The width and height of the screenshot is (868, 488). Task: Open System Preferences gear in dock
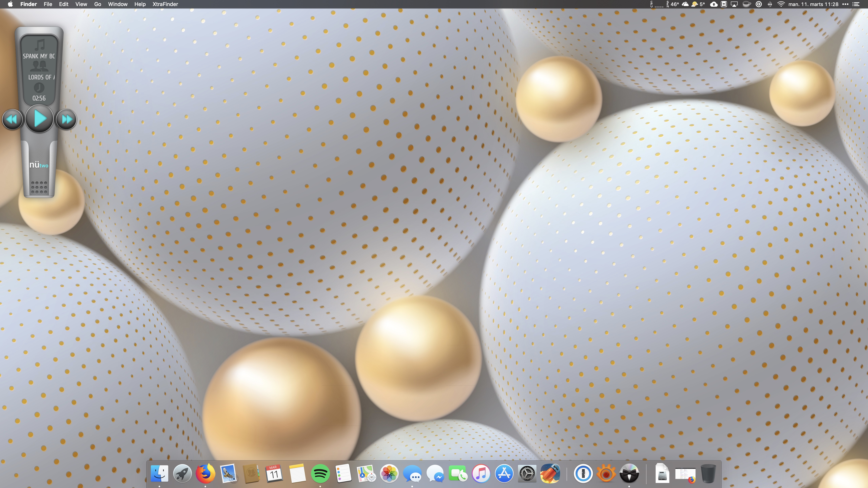527,474
